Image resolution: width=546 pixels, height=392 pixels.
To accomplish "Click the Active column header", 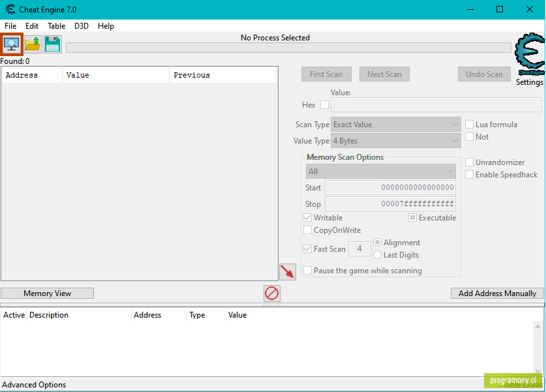I will [14, 315].
